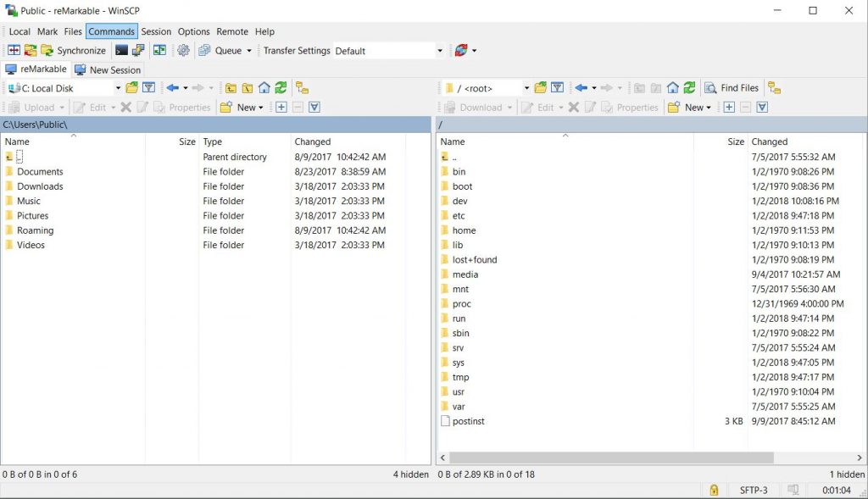Open the Mark menu
868x499 pixels.
click(47, 31)
